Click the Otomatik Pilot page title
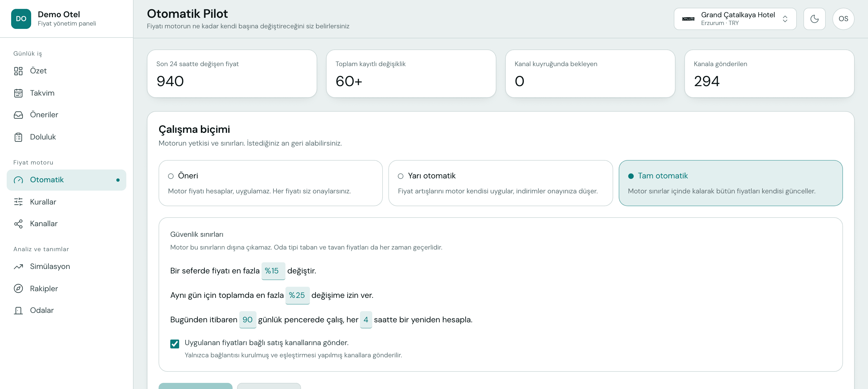Viewport: 868px width, 389px height. pos(187,14)
